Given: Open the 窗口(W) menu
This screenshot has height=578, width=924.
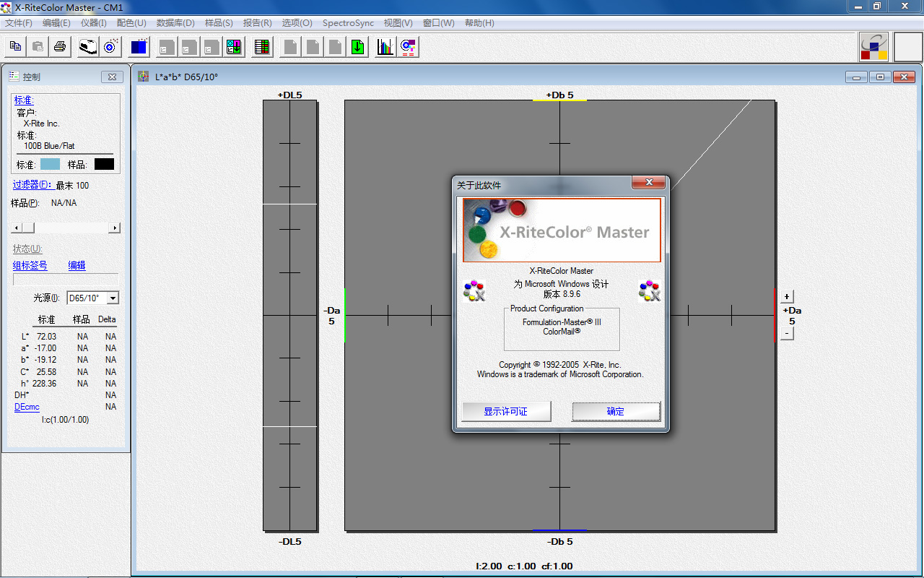Looking at the screenshot, I should 439,23.
